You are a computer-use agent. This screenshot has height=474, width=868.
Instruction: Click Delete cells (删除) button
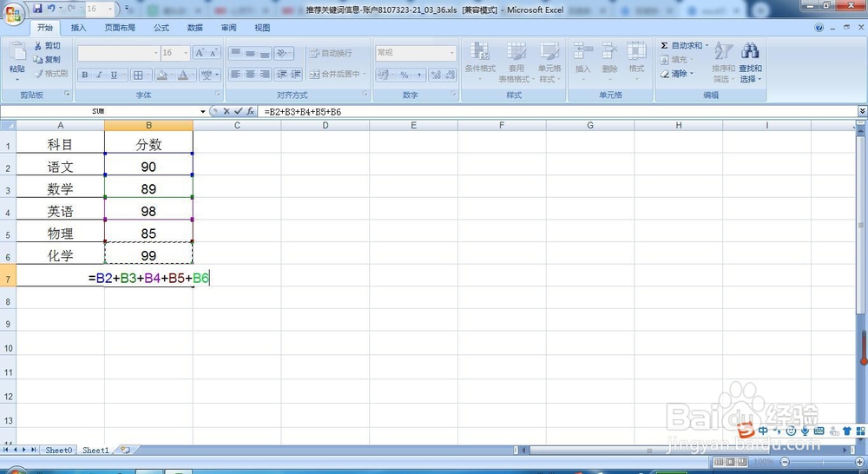tap(609, 62)
